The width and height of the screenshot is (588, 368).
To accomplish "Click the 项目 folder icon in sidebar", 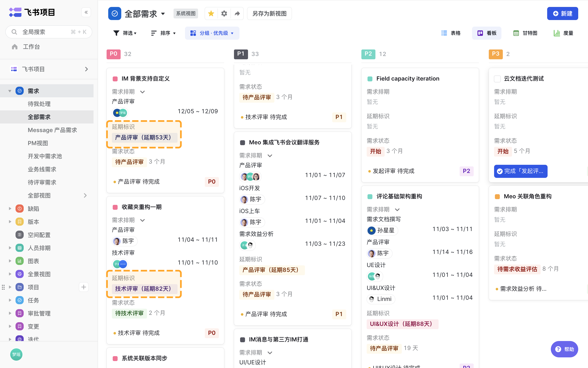I will [x=20, y=287].
